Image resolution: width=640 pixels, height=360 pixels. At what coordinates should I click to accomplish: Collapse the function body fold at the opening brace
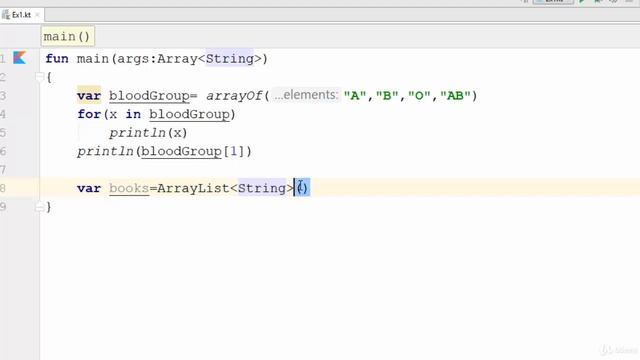click(39, 76)
